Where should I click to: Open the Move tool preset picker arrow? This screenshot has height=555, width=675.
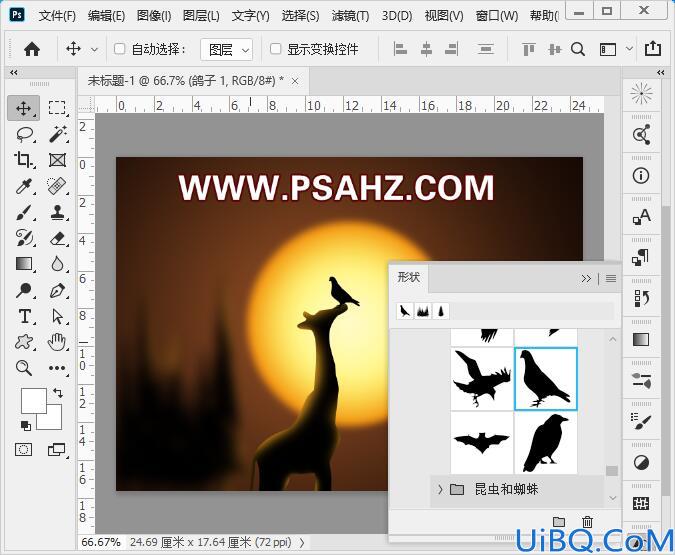point(94,50)
